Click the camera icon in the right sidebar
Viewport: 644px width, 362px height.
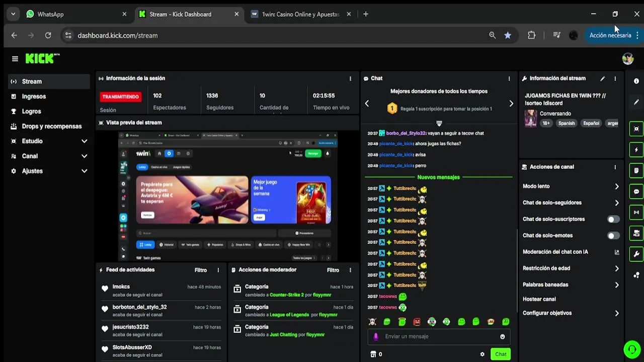(x=636, y=233)
